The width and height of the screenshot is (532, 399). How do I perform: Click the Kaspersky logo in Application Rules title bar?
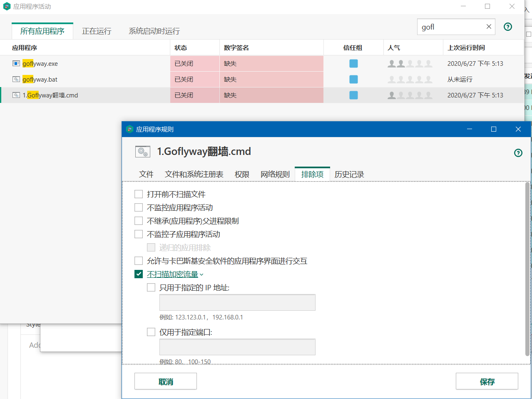coord(129,129)
